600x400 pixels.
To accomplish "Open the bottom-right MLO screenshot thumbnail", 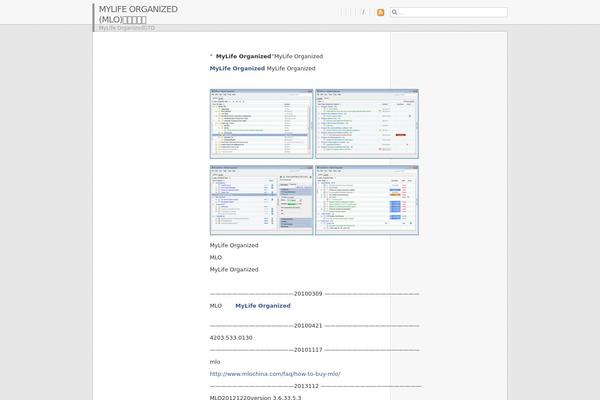I will click(367, 200).
